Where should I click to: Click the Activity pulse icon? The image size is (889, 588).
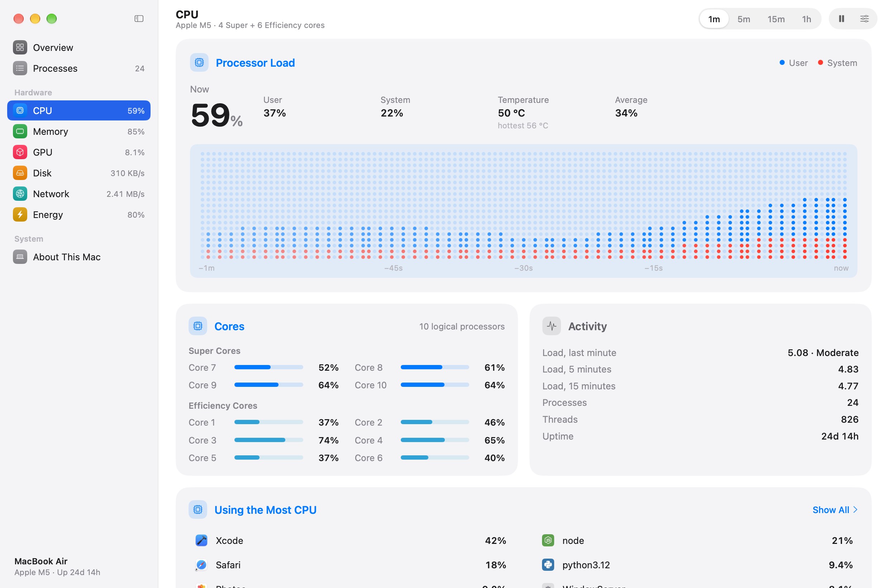click(x=551, y=326)
